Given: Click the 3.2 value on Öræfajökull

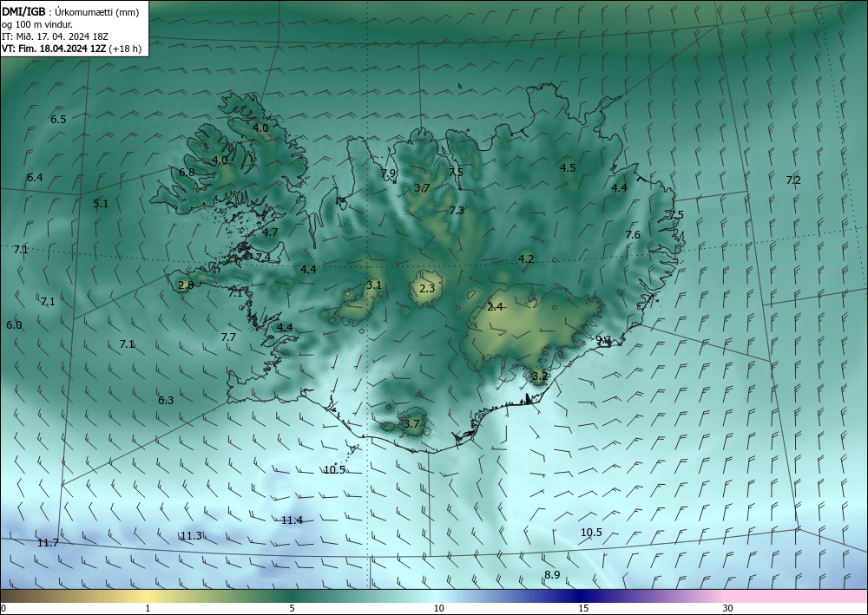Looking at the screenshot, I should (x=540, y=376).
